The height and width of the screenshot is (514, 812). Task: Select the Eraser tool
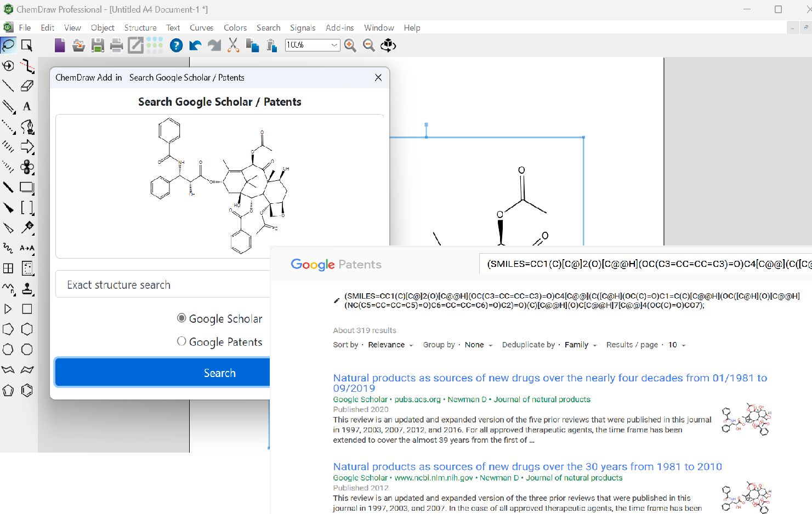pyautogui.click(x=27, y=86)
